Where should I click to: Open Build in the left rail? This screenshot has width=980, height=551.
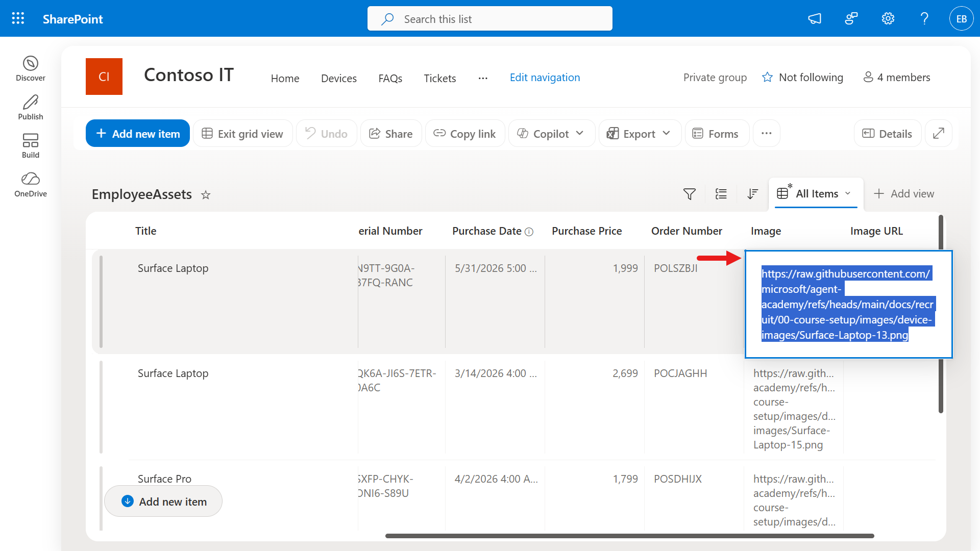tap(31, 146)
